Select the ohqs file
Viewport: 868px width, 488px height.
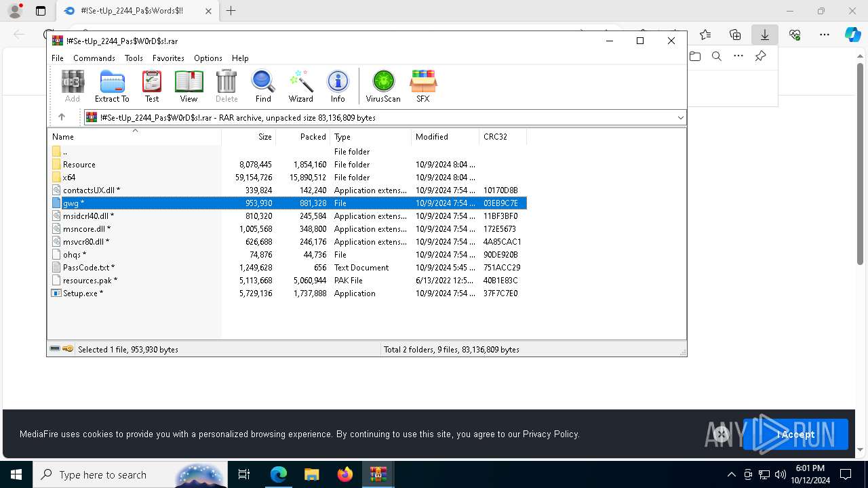(x=288, y=255)
